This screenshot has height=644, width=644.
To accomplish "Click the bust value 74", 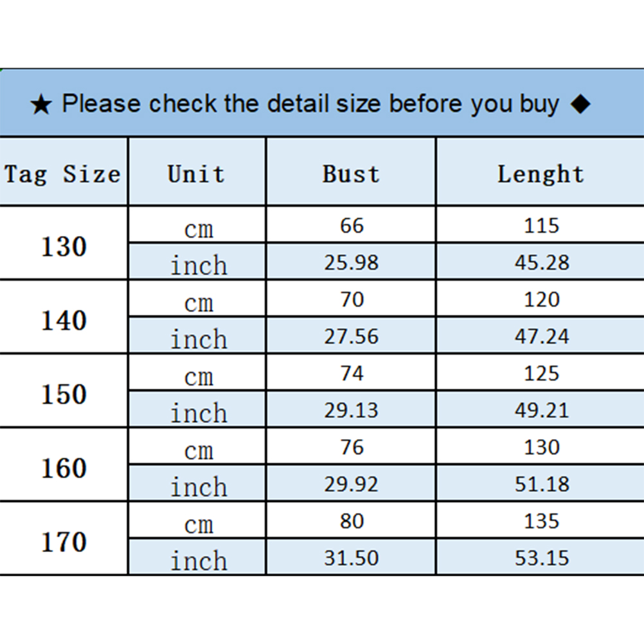I will [x=352, y=373].
